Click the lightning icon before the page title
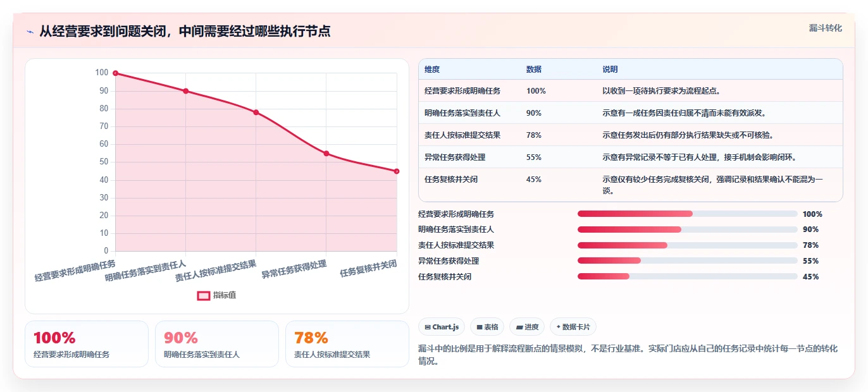 30,32
